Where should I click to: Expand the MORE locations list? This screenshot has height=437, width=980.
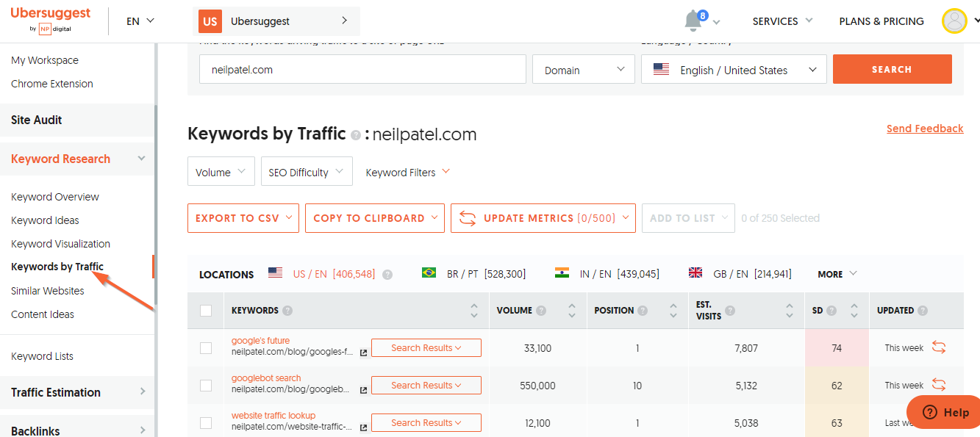tap(837, 274)
